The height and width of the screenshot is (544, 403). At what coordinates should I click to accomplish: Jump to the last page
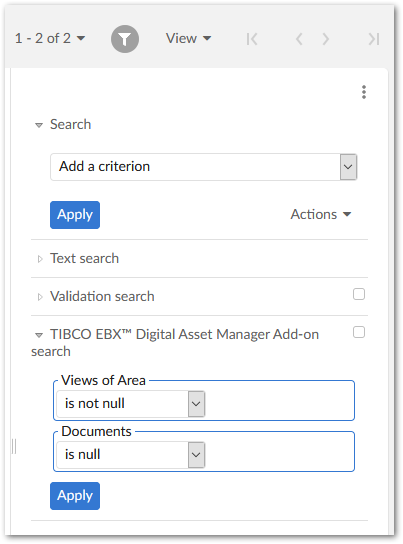[374, 39]
